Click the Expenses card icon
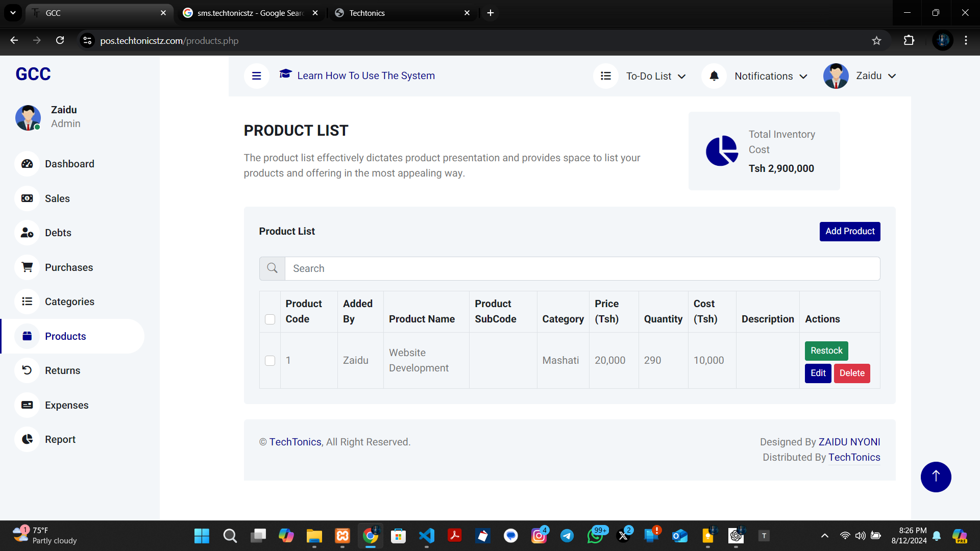Screen dimensions: 980x551 click(27, 405)
